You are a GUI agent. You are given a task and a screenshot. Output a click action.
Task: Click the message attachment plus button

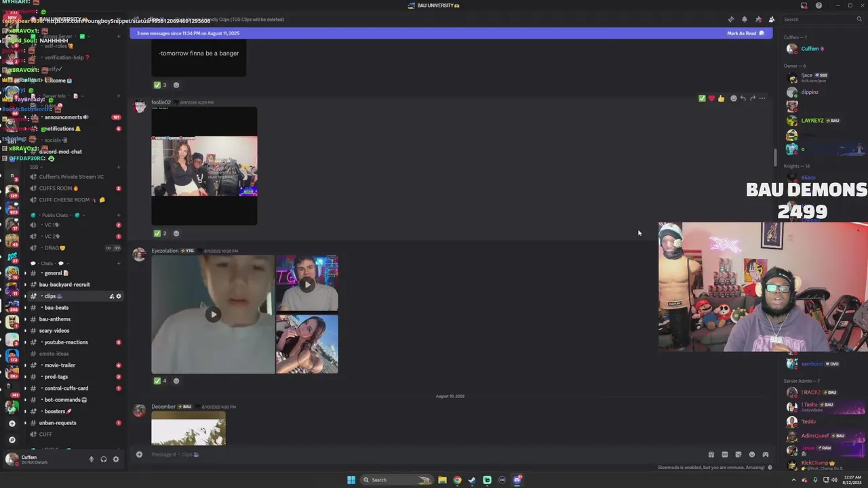(139, 454)
